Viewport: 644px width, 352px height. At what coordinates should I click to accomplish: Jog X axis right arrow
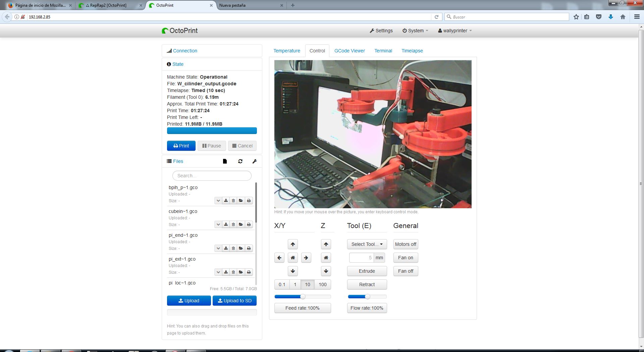point(306,258)
